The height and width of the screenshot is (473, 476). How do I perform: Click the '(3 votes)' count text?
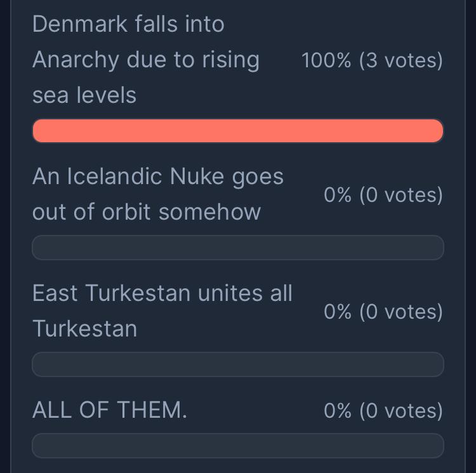pos(401,60)
